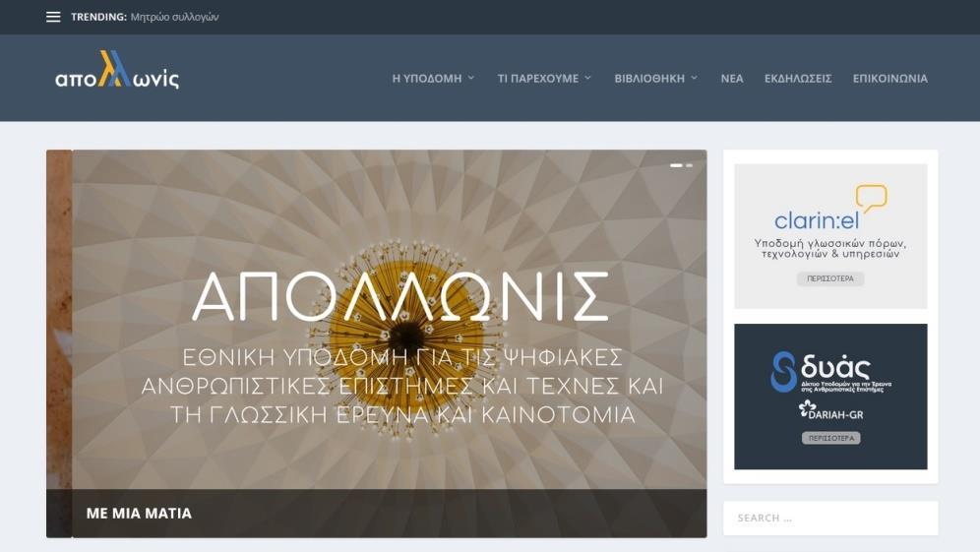Open the trending link Μητρώο συλλογών
This screenshot has width=980, height=552.
(174, 17)
